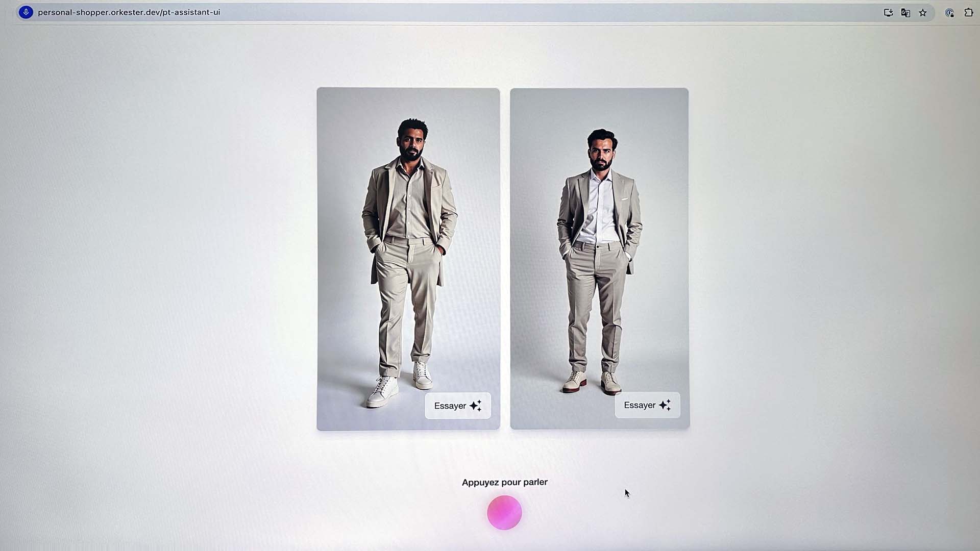Open the browser extensions puzzle icon
The image size is (980, 551).
tap(969, 12)
